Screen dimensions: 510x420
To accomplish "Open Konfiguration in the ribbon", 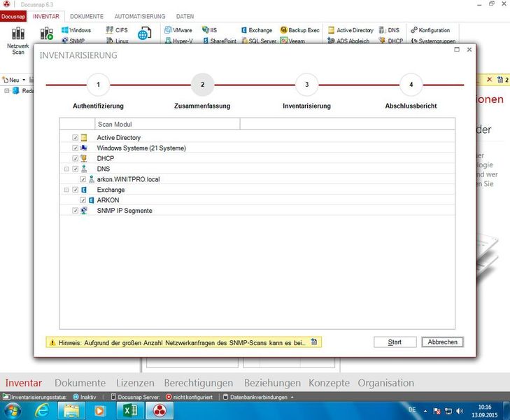I will [x=431, y=30].
